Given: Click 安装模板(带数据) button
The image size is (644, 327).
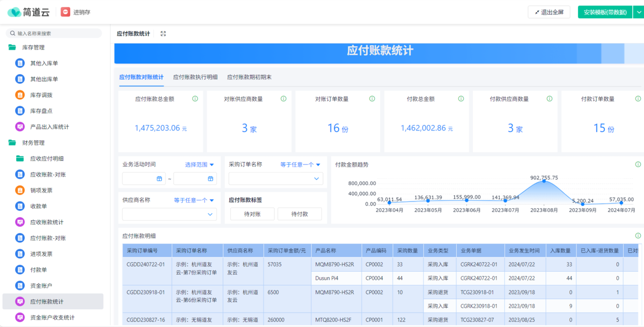Looking at the screenshot, I should [x=605, y=12].
